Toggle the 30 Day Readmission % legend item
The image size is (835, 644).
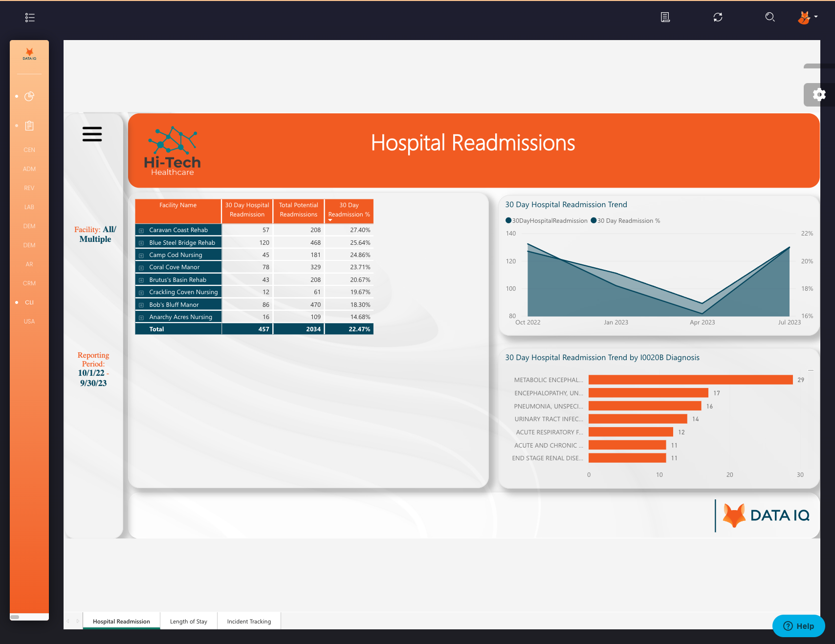626,221
